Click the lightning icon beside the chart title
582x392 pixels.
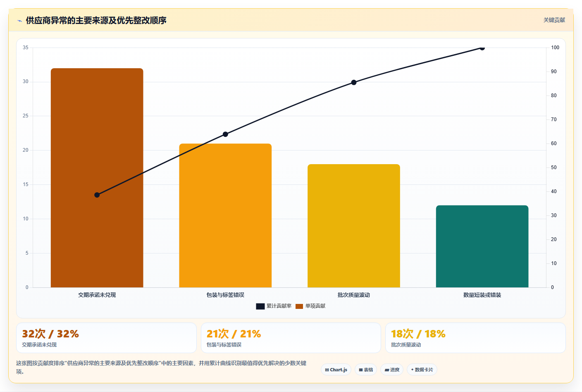point(19,21)
